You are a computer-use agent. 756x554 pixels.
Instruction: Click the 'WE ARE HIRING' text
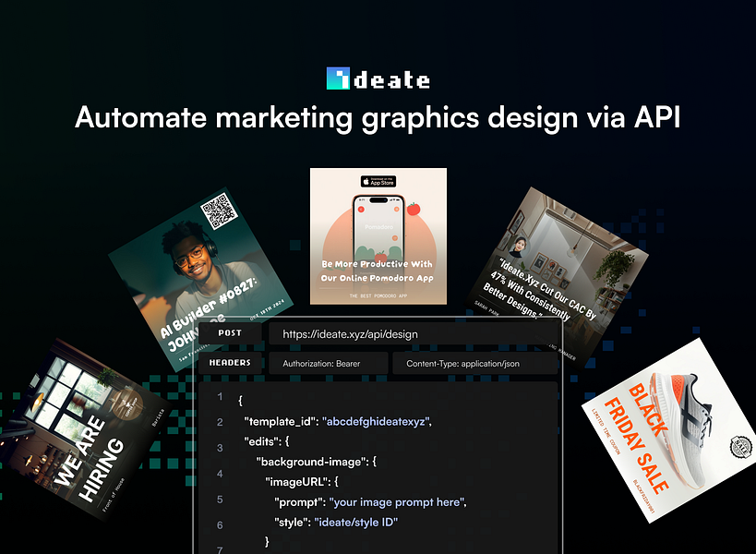(90, 460)
